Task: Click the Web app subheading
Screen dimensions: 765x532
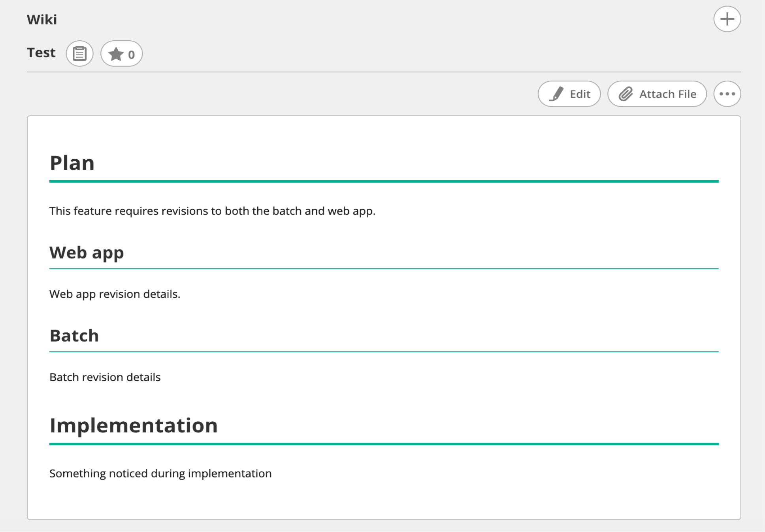Action: tap(87, 253)
